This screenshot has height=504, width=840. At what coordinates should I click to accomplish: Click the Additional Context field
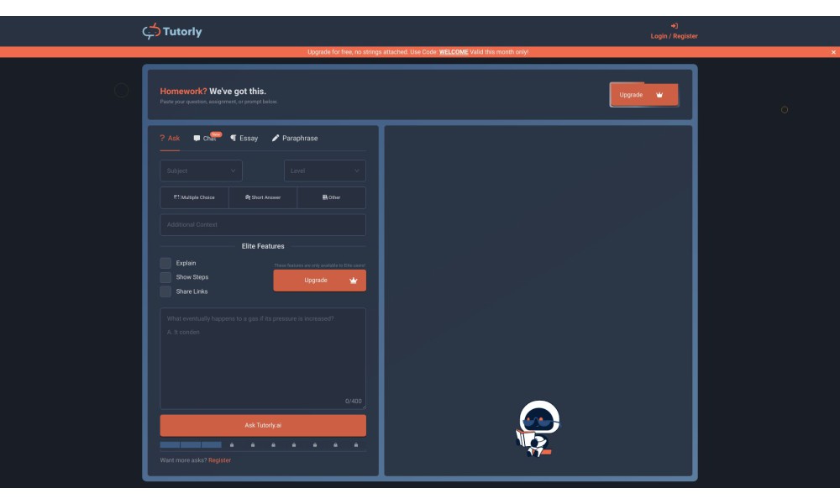[x=262, y=225]
